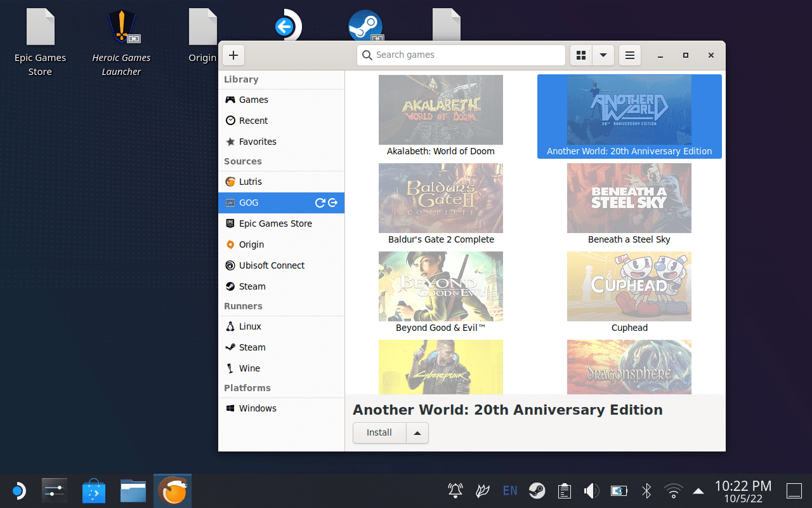Click the Cuphead title label
The height and width of the screenshot is (508, 812).
click(629, 328)
